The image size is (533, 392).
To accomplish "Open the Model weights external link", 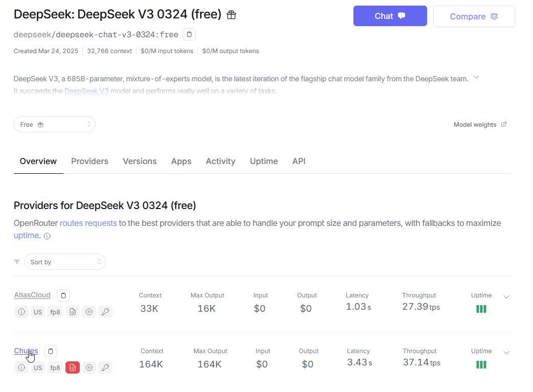I will pyautogui.click(x=480, y=125).
